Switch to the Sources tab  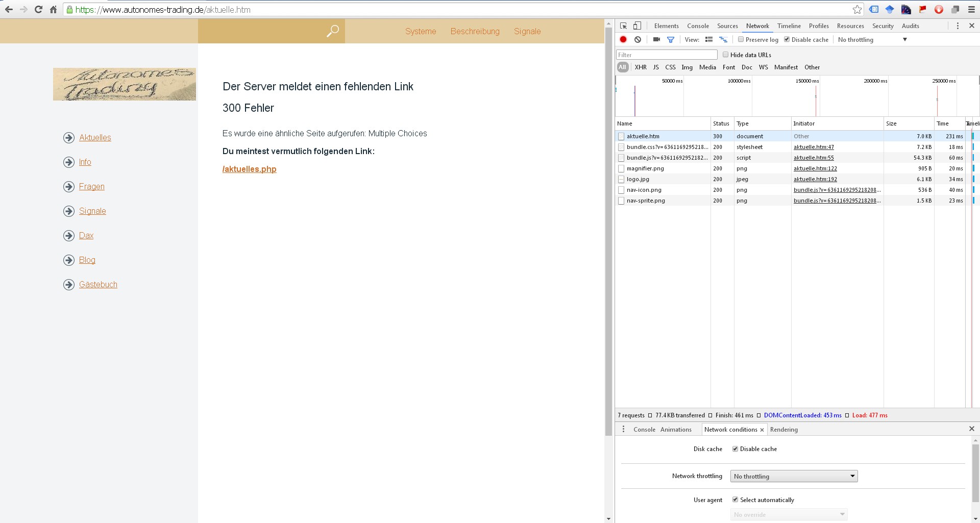pos(727,26)
